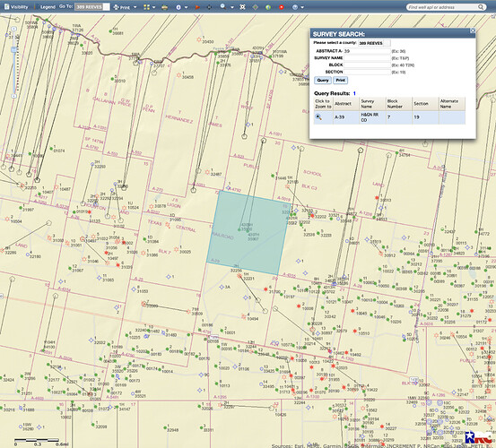Click the red flag icon in toolbar
This screenshot has width=496, height=448.
pyautogui.click(x=197, y=7)
